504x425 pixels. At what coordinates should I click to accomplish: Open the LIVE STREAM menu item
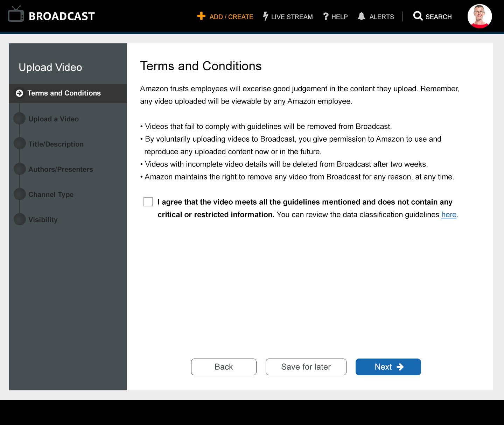pyautogui.click(x=292, y=17)
